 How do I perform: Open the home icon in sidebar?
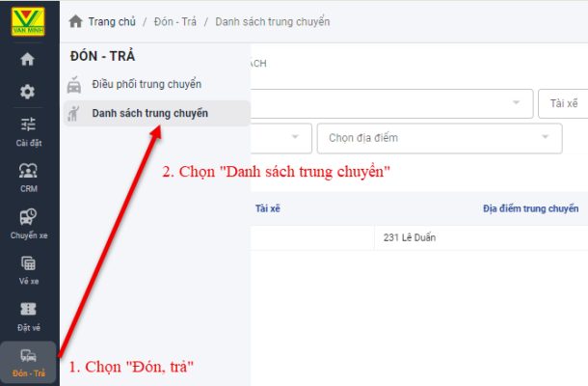coord(28,60)
